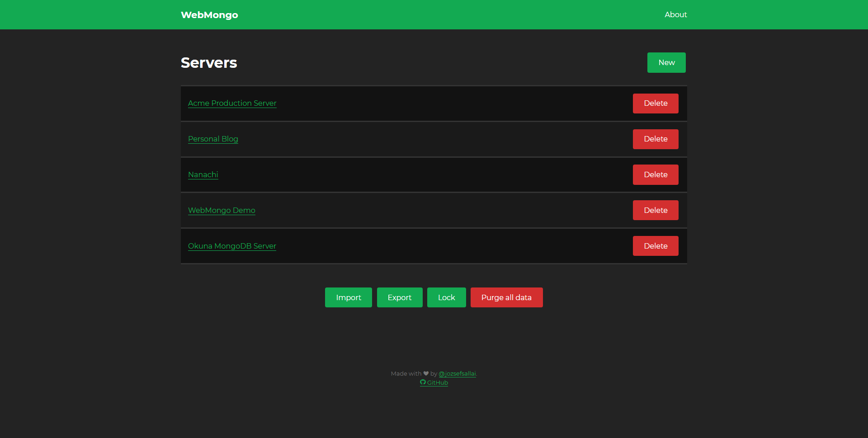Click the GitHub icon in footer
The height and width of the screenshot is (438, 868).
coord(423,382)
